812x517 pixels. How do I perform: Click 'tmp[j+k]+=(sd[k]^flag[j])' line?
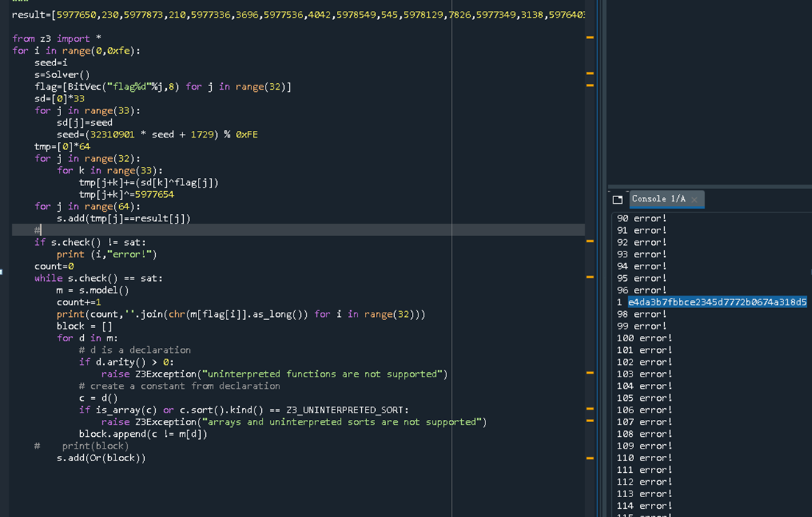pyautogui.click(x=149, y=182)
